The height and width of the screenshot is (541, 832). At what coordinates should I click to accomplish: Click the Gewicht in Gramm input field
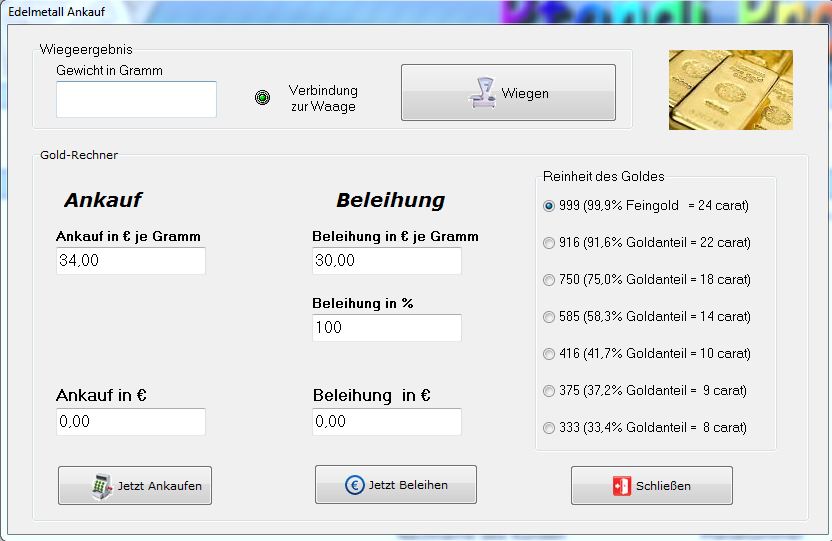pos(136,100)
